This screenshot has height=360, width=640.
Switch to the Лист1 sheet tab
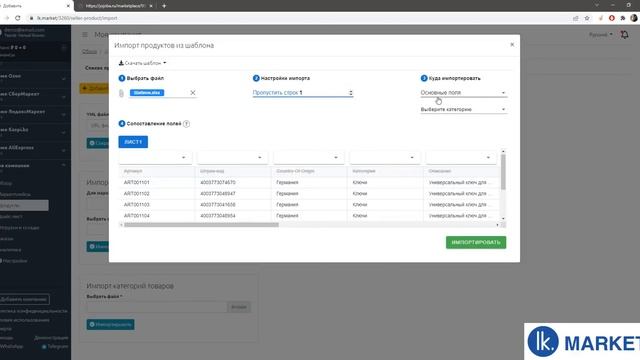(x=133, y=142)
